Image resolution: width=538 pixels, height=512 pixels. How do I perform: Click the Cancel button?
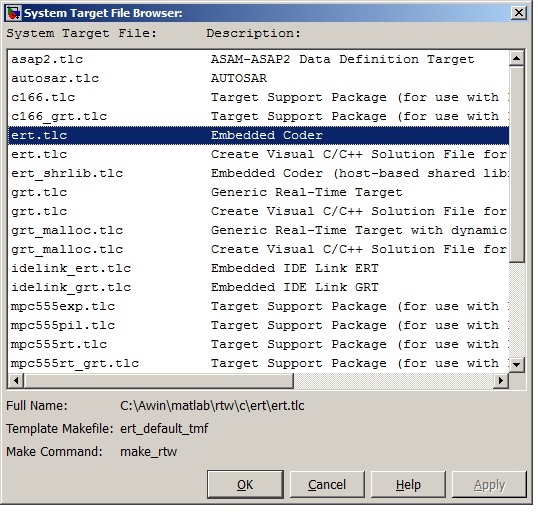pos(327,484)
